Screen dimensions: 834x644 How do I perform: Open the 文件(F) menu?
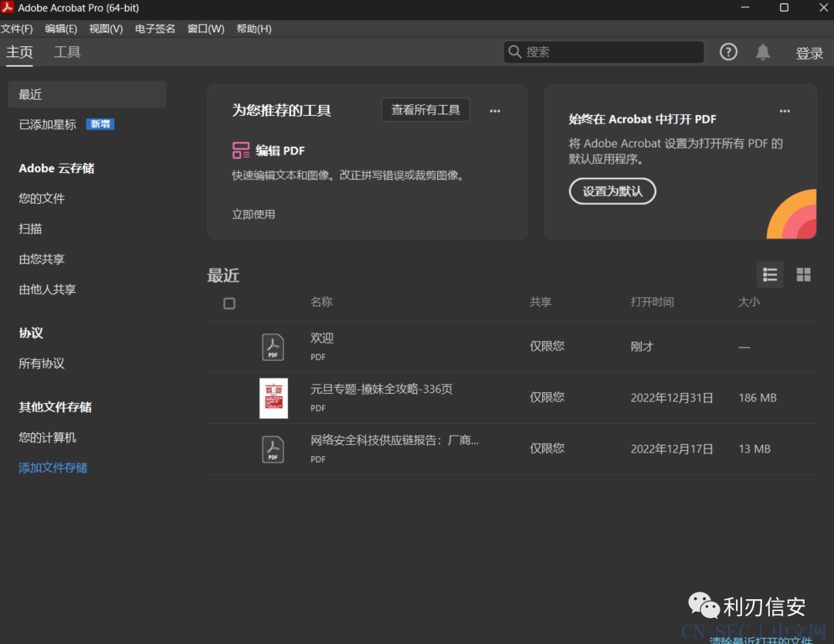[16, 29]
